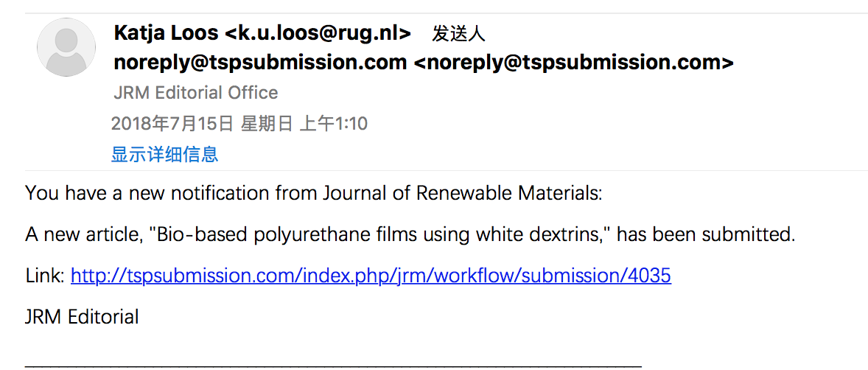Click the weekday 星期日 text

[266, 124]
